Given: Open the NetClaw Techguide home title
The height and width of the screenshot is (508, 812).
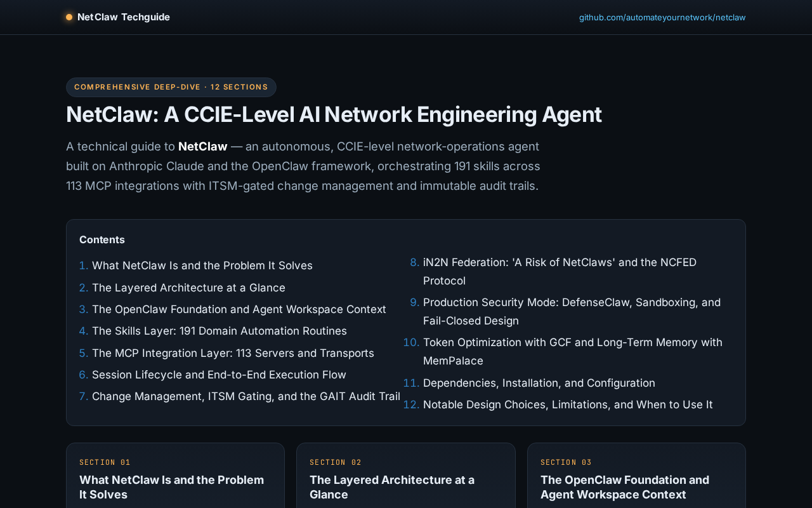Looking at the screenshot, I should point(124,17).
